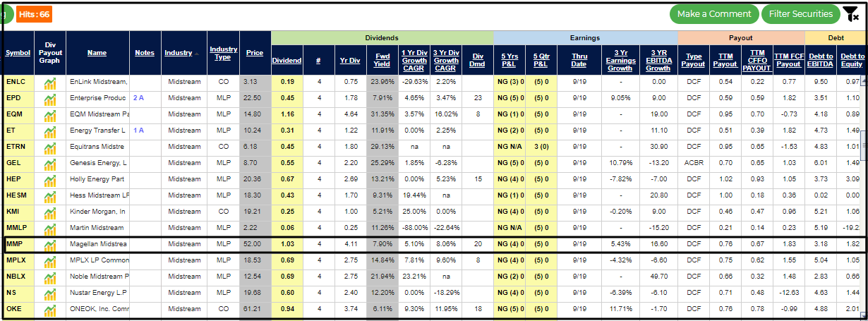Sort by 1 Yr Div Growth CAGR header
This screenshot has width=868, height=321.
414,61
